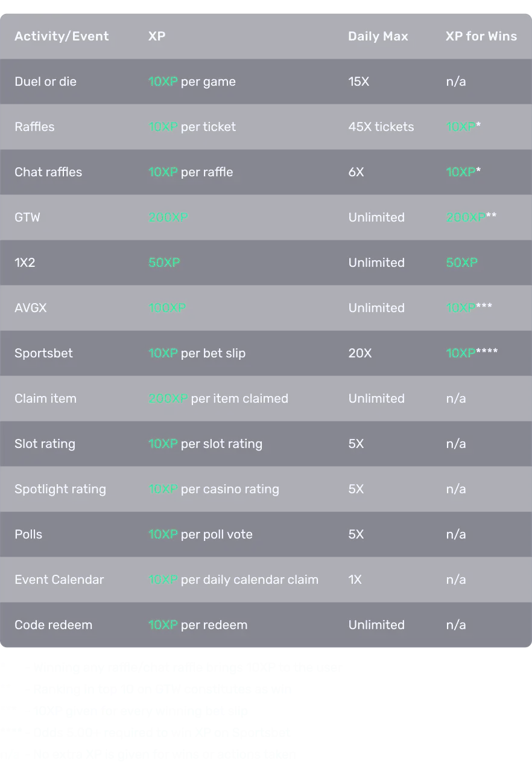Select the Chat raffles row label

tap(48, 172)
